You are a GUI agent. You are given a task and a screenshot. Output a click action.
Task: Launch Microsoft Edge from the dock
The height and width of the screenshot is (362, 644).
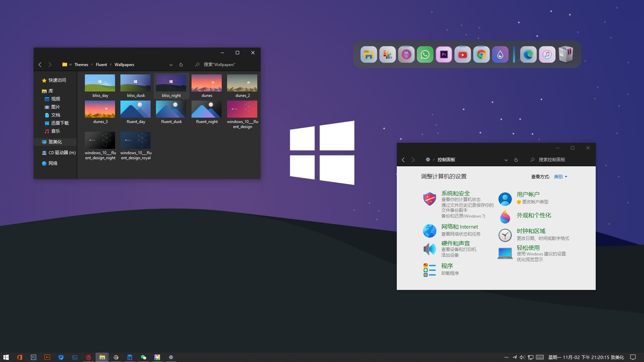pyautogui.click(x=528, y=55)
